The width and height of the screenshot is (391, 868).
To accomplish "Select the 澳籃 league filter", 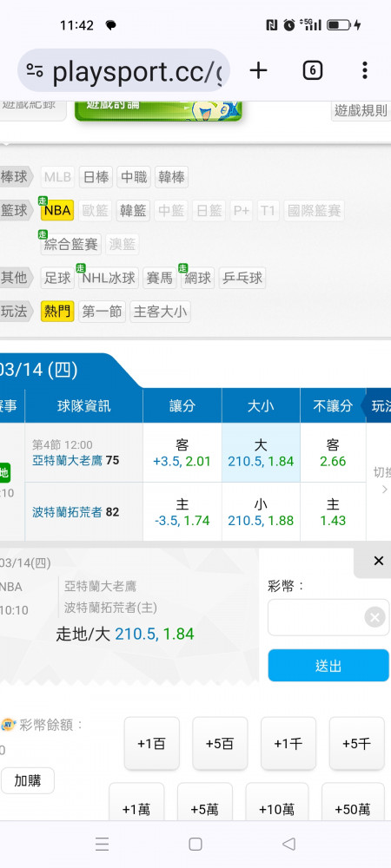I will point(123,244).
